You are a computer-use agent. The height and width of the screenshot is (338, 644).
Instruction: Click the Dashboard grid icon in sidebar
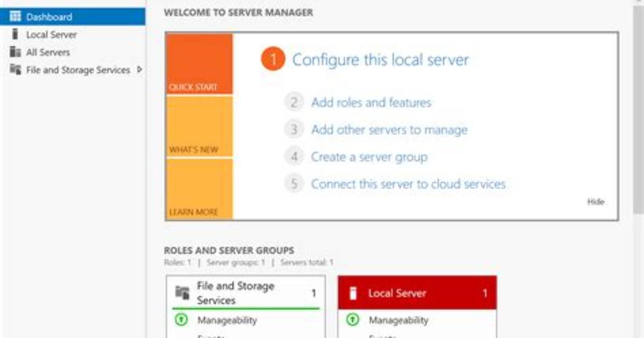15,17
